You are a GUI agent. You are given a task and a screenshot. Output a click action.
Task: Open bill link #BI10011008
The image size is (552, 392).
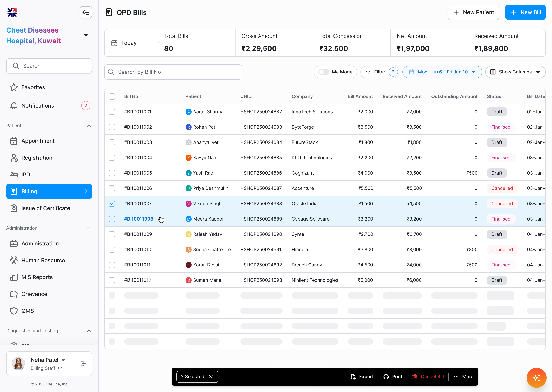click(x=139, y=219)
